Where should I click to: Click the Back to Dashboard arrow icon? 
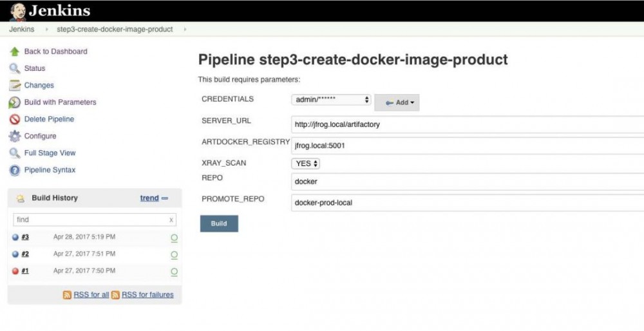[x=14, y=52]
